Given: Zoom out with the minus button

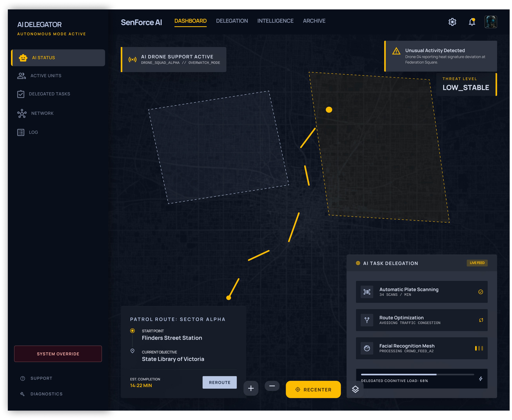Looking at the screenshot, I should (x=272, y=386).
